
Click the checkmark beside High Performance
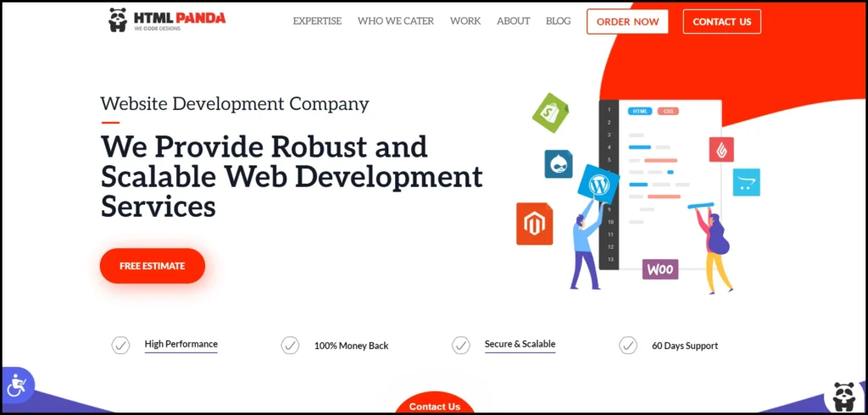(120, 346)
